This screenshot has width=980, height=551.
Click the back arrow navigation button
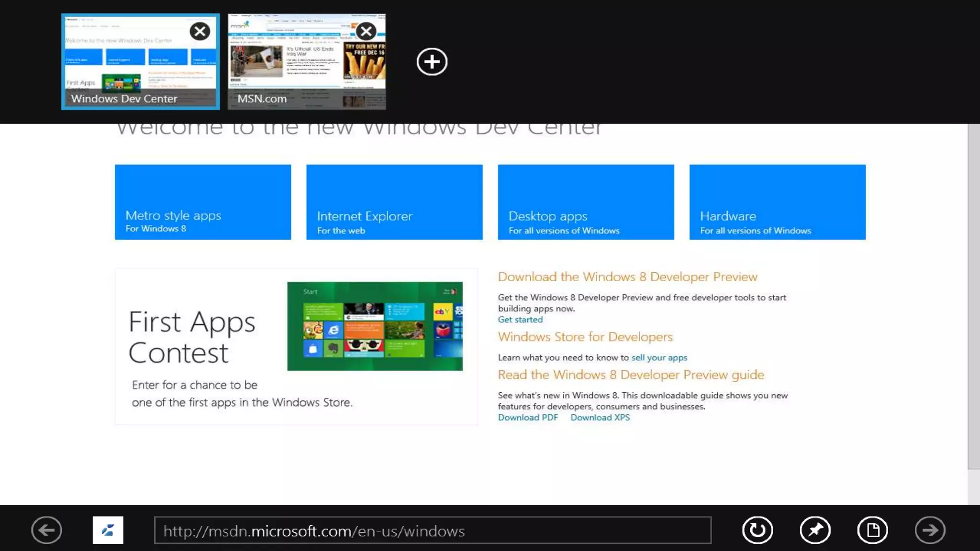(x=46, y=530)
